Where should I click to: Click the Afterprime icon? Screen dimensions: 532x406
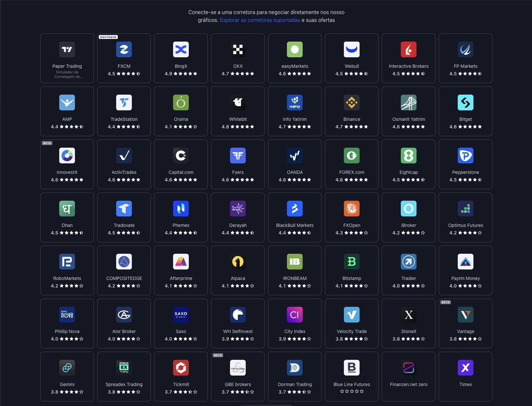181,262
